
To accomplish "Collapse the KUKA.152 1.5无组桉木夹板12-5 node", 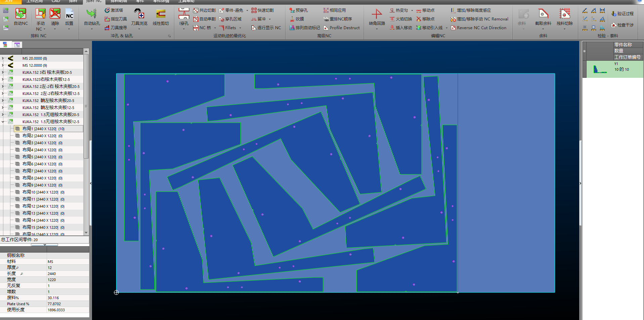I will (x=3, y=122).
